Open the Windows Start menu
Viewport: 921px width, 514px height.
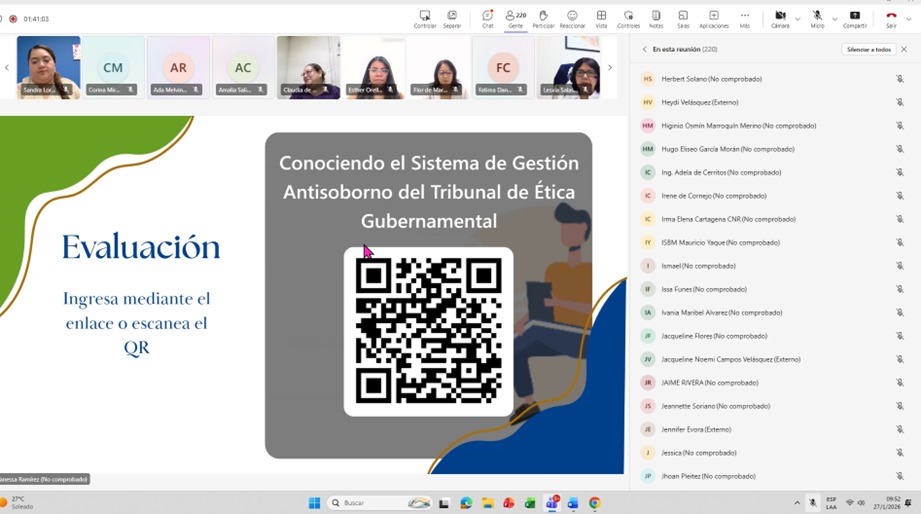click(314, 503)
